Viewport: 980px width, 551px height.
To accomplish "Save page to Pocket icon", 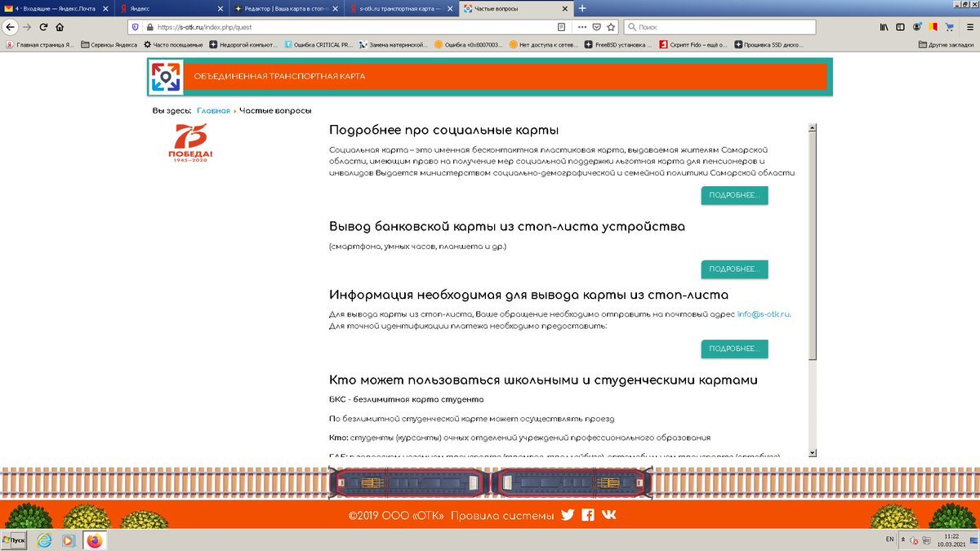I will pyautogui.click(x=598, y=26).
